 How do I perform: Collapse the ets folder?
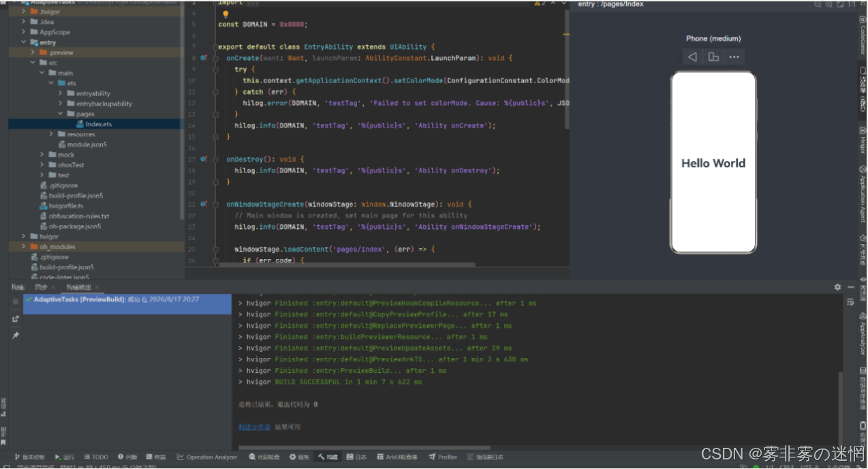tap(52, 83)
